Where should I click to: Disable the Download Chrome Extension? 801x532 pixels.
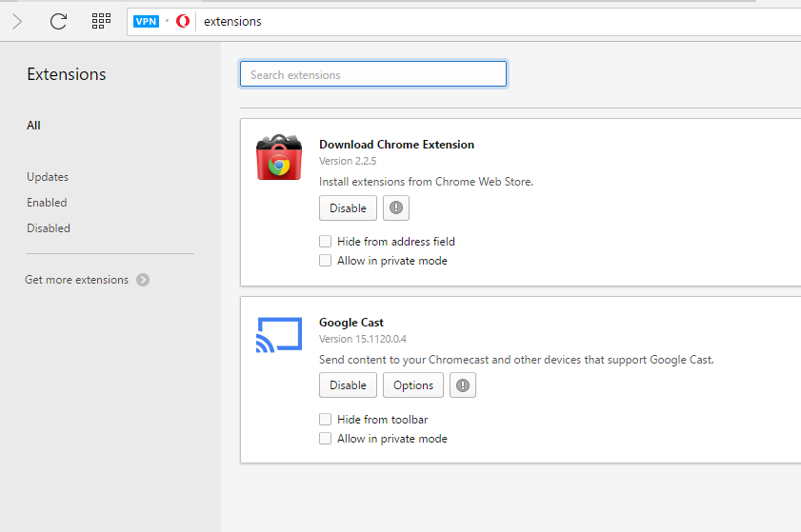[348, 207]
